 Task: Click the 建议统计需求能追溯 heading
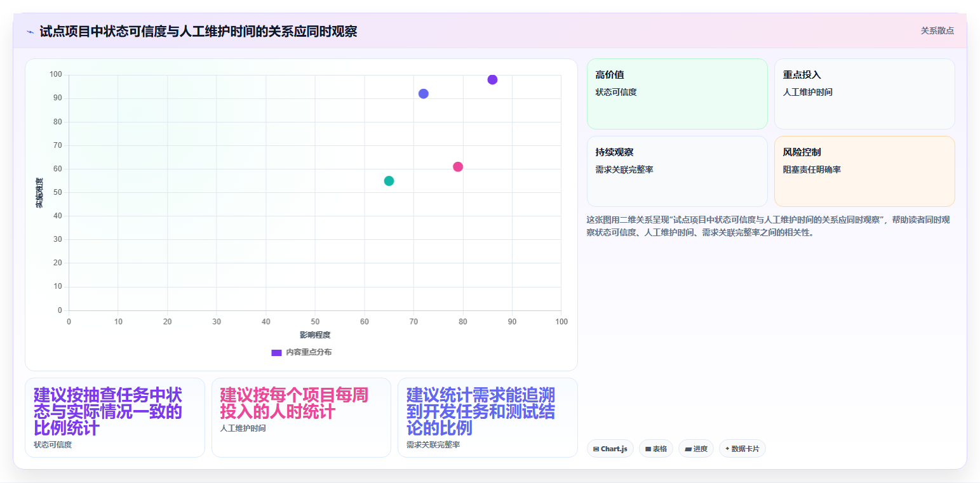pos(481,411)
